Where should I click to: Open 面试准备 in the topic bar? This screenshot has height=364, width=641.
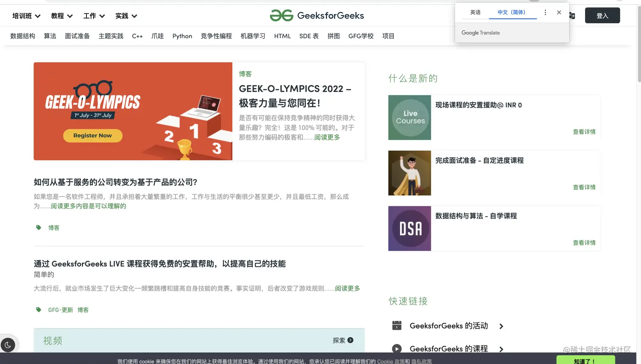(x=77, y=36)
